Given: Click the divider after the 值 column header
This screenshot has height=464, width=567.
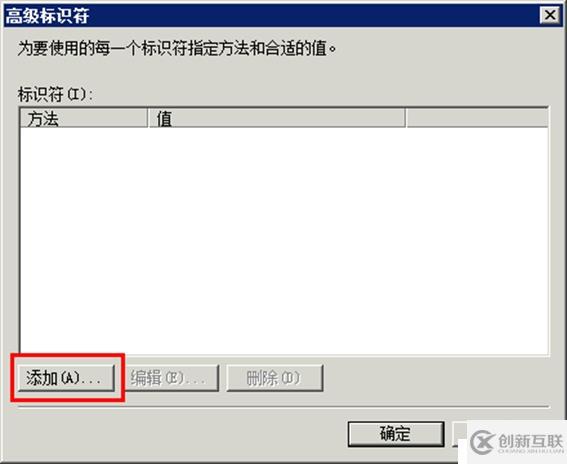Looking at the screenshot, I should 406,118.
